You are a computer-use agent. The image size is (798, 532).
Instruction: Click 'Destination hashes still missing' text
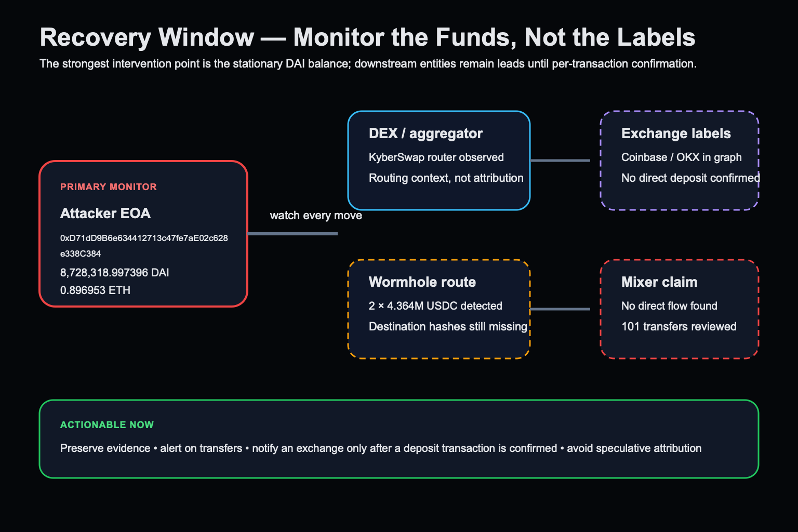(x=448, y=327)
